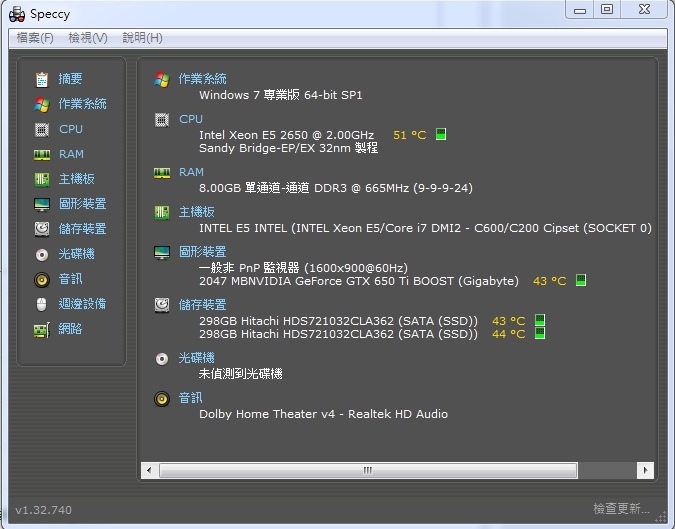Click the GPU temperature value 43 °C
Image resolution: width=675 pixels, height=529 pixels.
(x=549, y=281)
